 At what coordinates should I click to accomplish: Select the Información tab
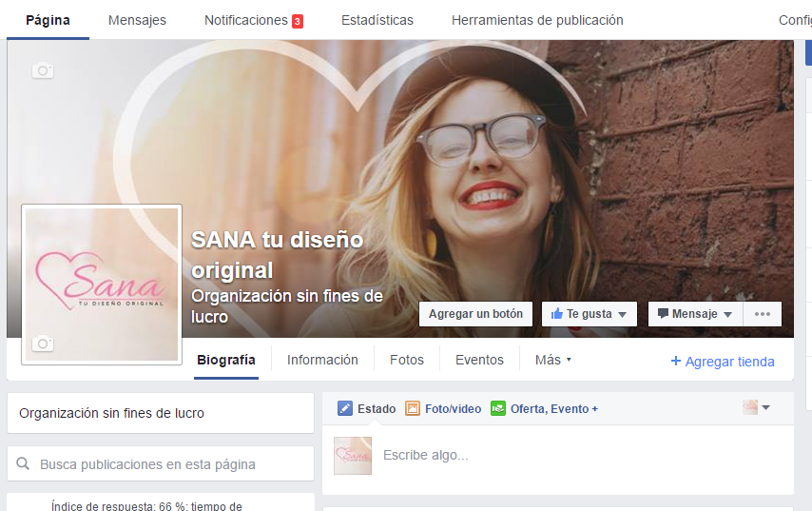(322, 360)
